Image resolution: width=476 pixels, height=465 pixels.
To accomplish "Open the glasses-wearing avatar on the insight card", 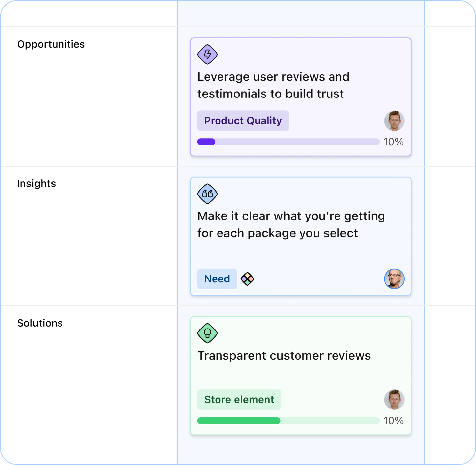I will (394, 279).
